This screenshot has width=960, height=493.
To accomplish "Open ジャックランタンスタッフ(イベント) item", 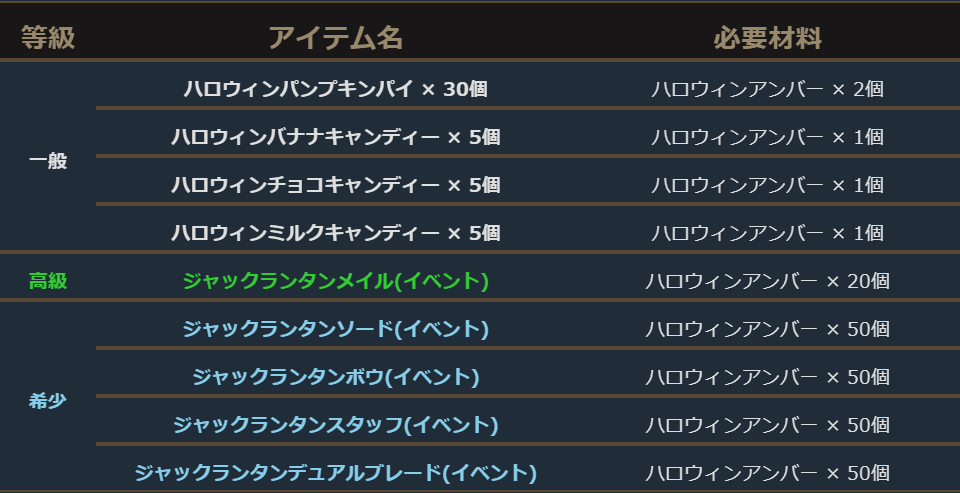I will coord(335,425).
